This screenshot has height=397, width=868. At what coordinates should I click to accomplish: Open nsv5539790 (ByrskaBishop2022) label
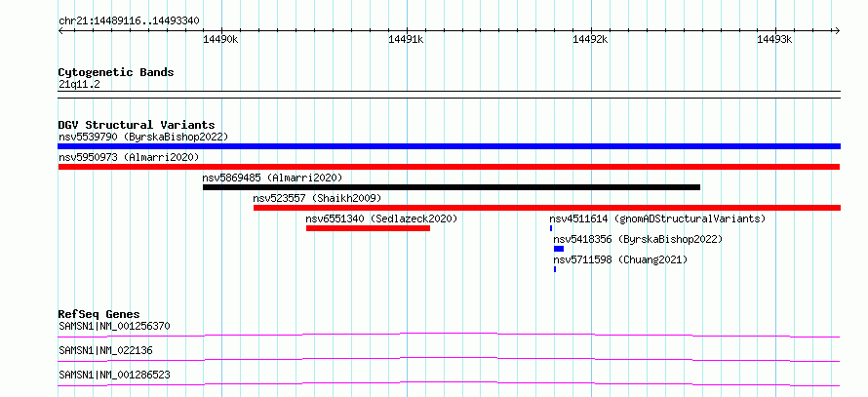143,137
